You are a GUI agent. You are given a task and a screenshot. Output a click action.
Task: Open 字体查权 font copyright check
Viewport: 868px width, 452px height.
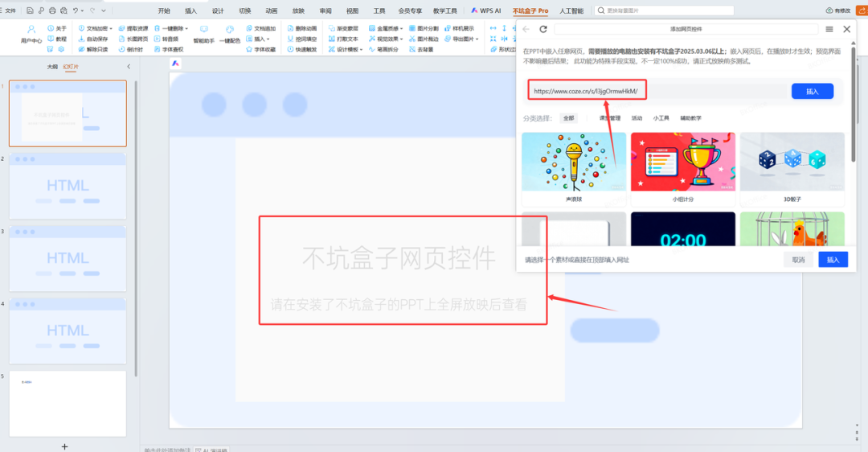(169, 49)
